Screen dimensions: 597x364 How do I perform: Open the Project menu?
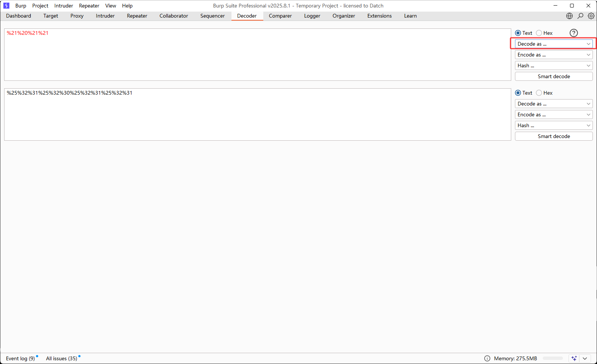point(40,6)
